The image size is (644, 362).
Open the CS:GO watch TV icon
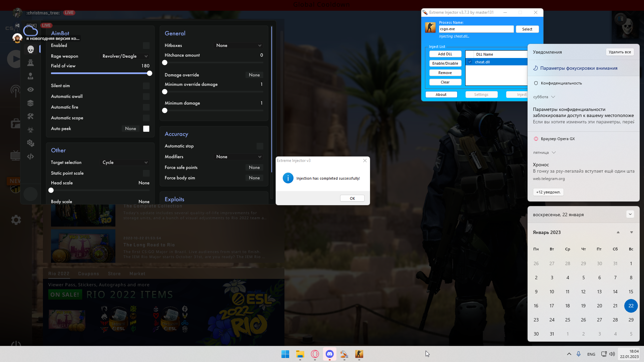15,155
